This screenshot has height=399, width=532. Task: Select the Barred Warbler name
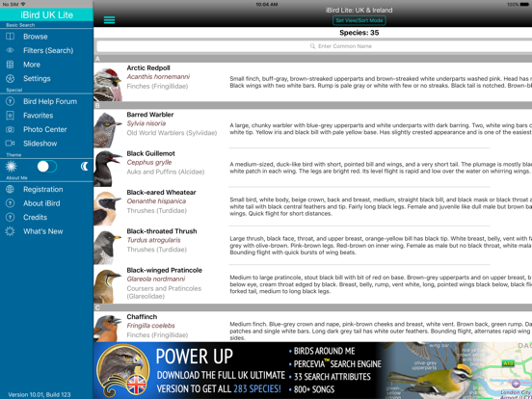point(150,115)
